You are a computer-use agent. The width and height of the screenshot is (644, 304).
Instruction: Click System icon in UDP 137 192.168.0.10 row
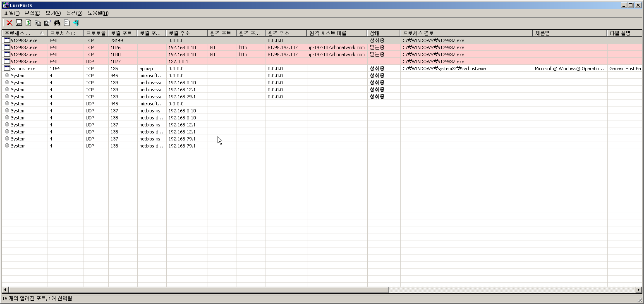click(7, 111)
